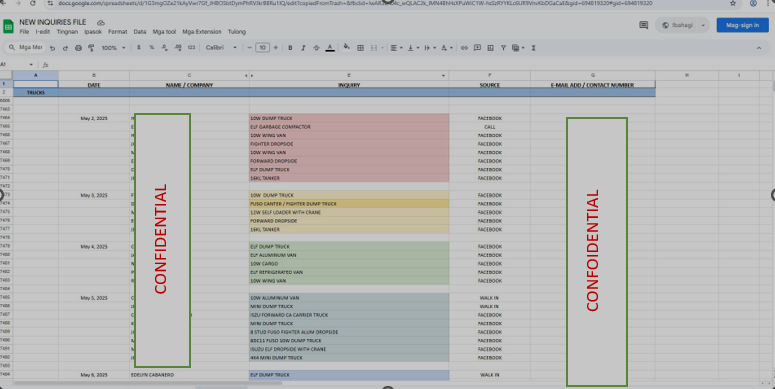The image size is (775, 389).
Task: Open comment history icon near Ibahagi
Action: pos(644,25)
